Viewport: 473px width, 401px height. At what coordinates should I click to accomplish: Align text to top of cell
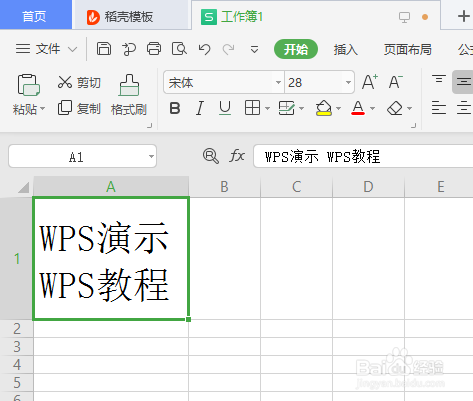coord(439,79)
